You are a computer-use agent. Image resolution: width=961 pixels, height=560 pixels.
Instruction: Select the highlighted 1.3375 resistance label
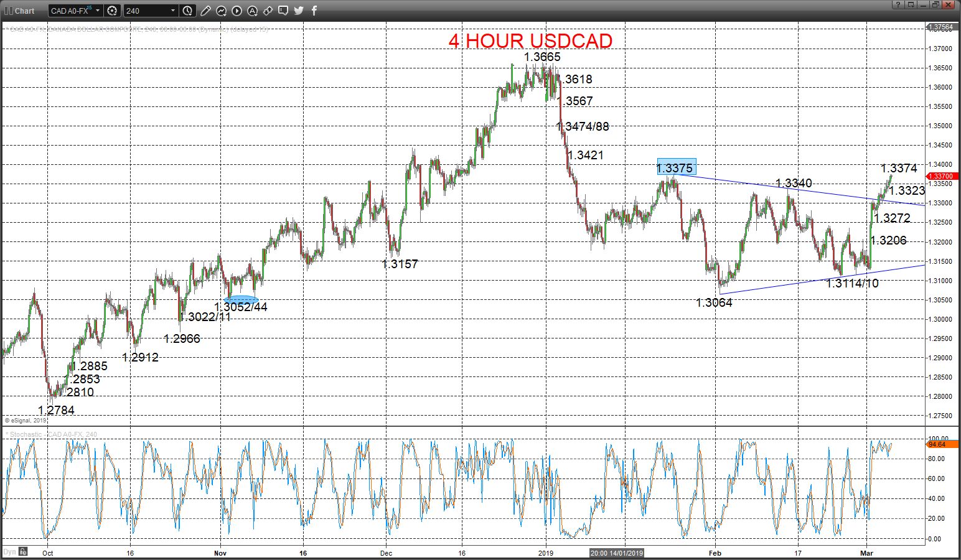(x=677, y=168)
